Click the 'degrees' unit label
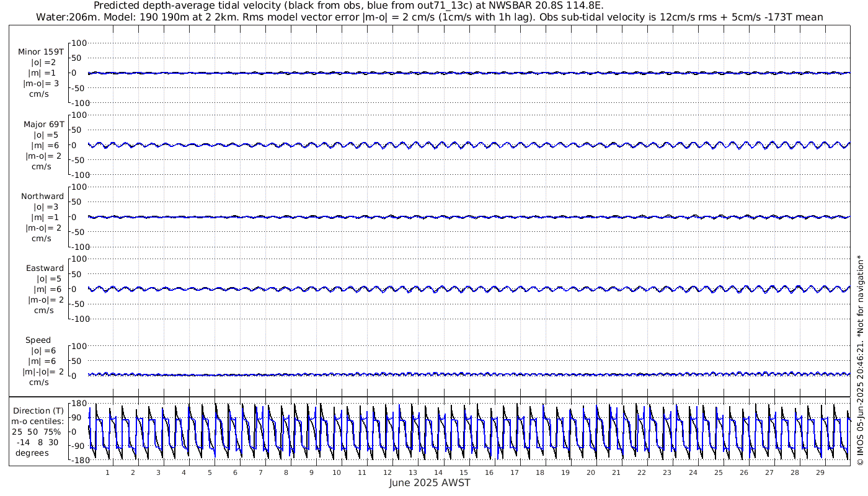 (x=32, y=453)
